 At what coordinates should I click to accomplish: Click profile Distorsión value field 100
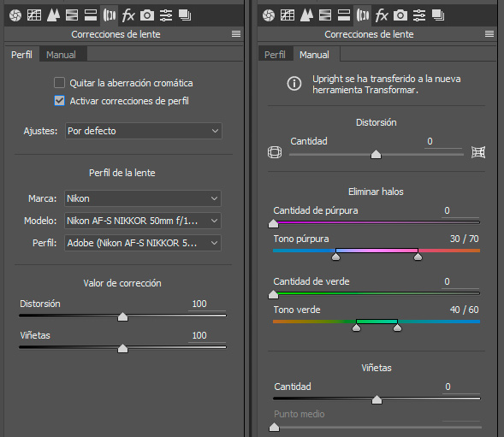[x=207, y=304]
